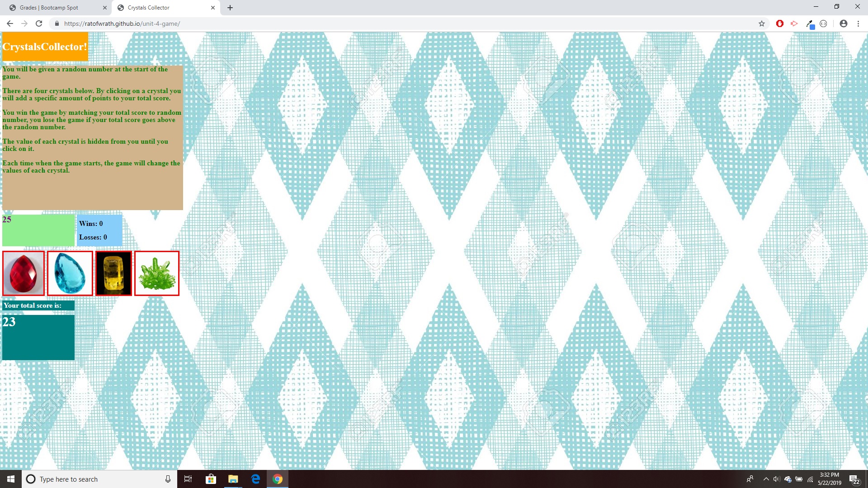
Task: Go back to previous page
Action: click(10, 23)
